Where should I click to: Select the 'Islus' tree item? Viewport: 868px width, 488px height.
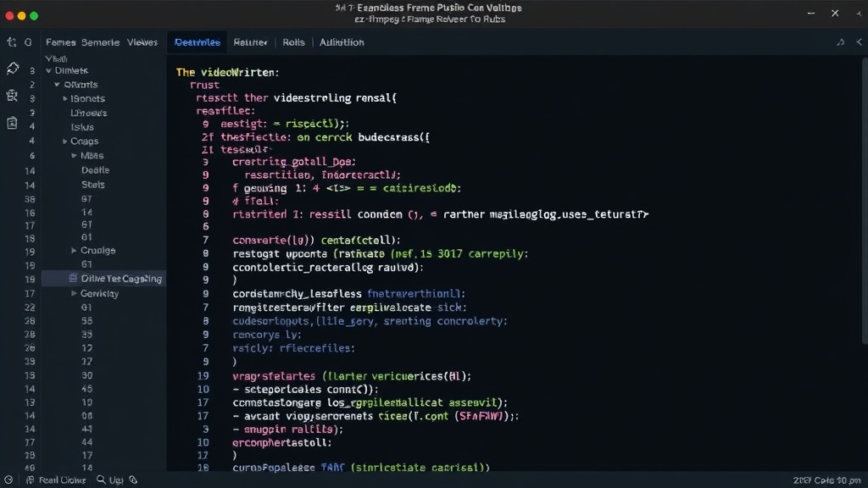coord(82,127)
